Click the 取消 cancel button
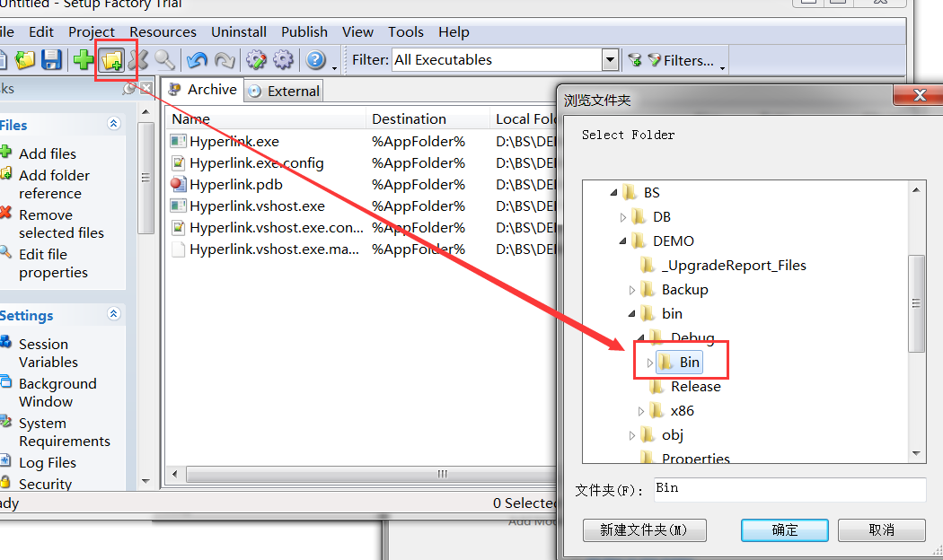 click(x=881, y=530)
